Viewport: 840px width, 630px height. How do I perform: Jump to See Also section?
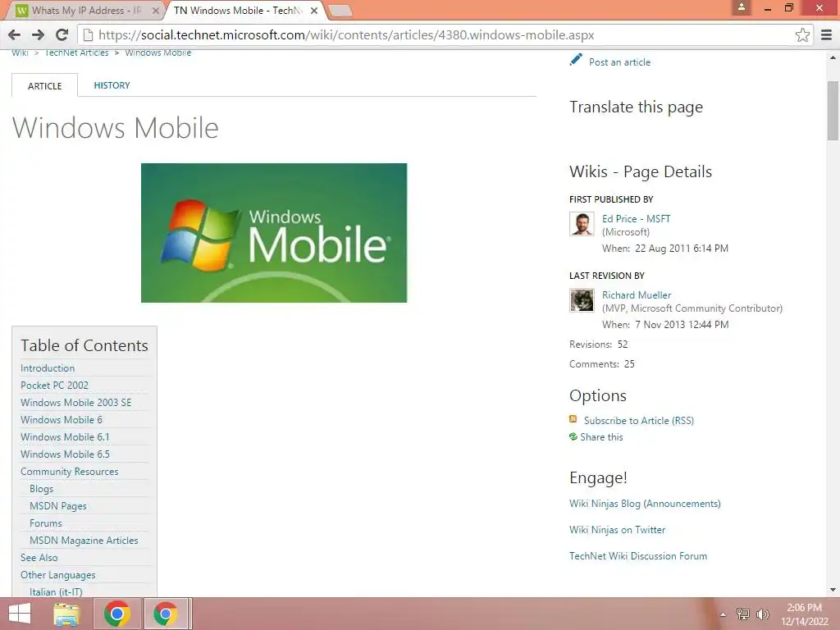tap(39, 558)
